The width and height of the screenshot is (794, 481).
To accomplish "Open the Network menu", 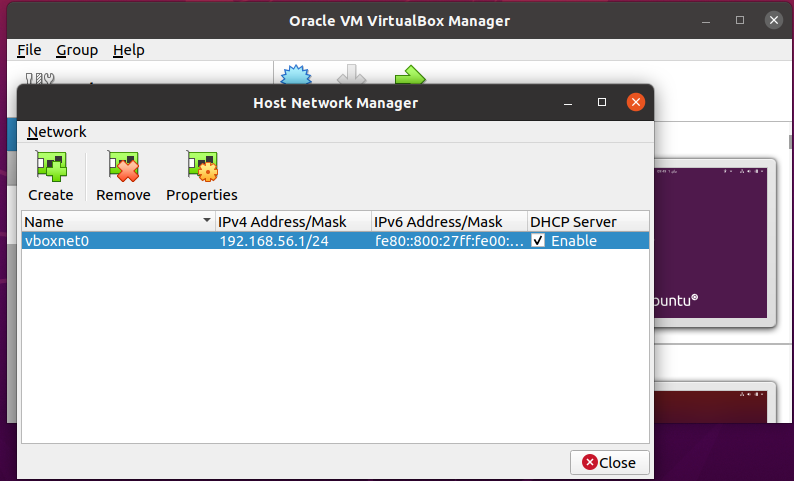I will [x=57, y=132].
